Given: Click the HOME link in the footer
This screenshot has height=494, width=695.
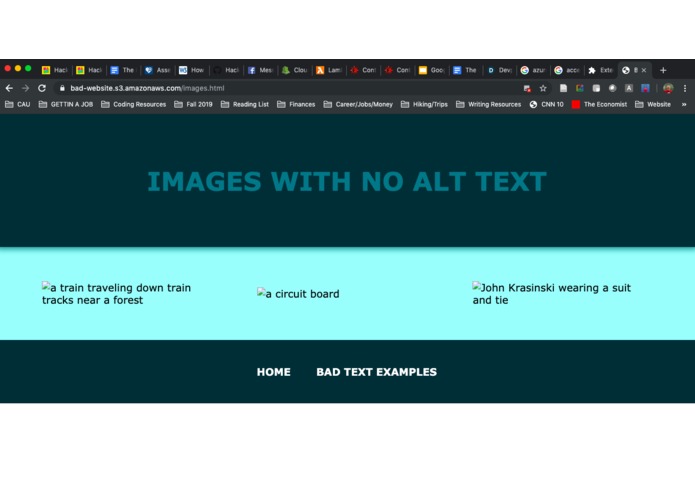Looking at the screenshot, I should 273,372.
